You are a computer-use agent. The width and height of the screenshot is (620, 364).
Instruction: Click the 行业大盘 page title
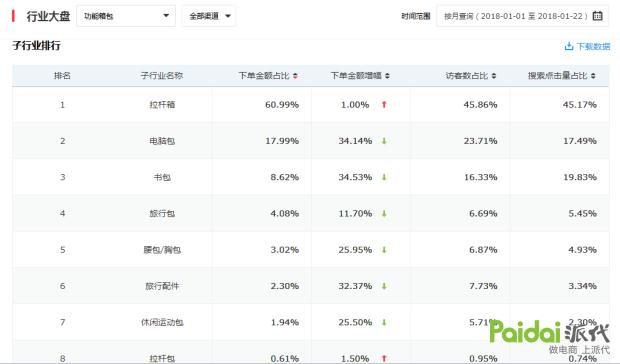48,16
